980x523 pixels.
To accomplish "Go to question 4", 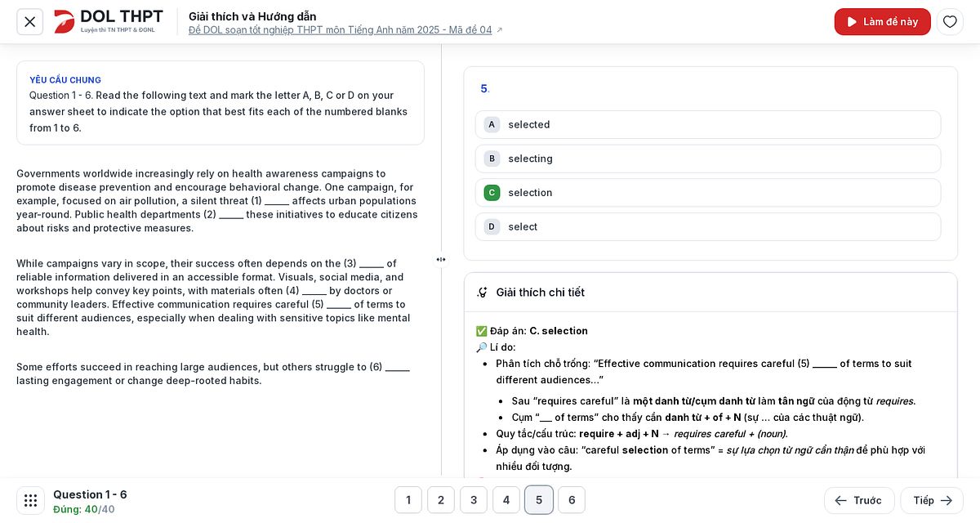I will [x=506, y=500].
